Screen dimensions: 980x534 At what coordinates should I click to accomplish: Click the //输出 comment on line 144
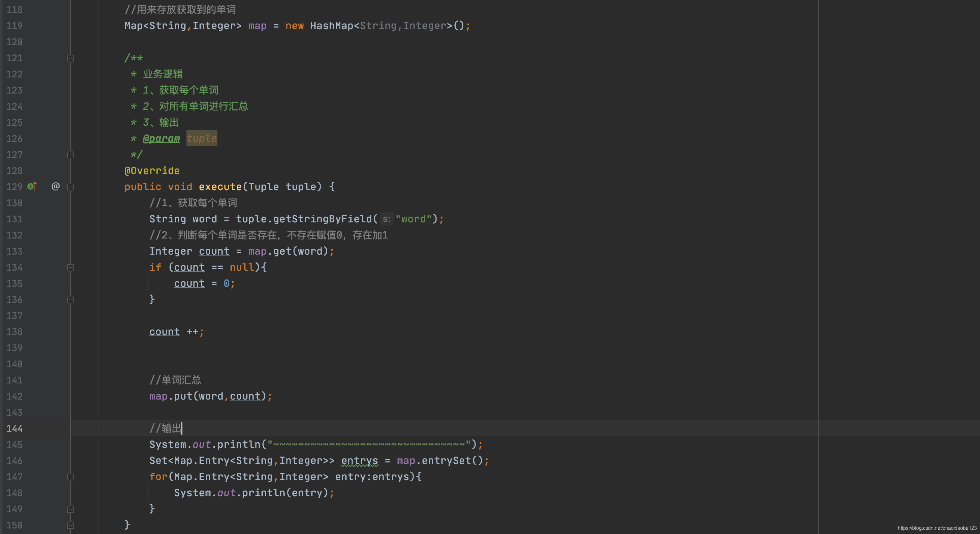click(x=165, y=428)
